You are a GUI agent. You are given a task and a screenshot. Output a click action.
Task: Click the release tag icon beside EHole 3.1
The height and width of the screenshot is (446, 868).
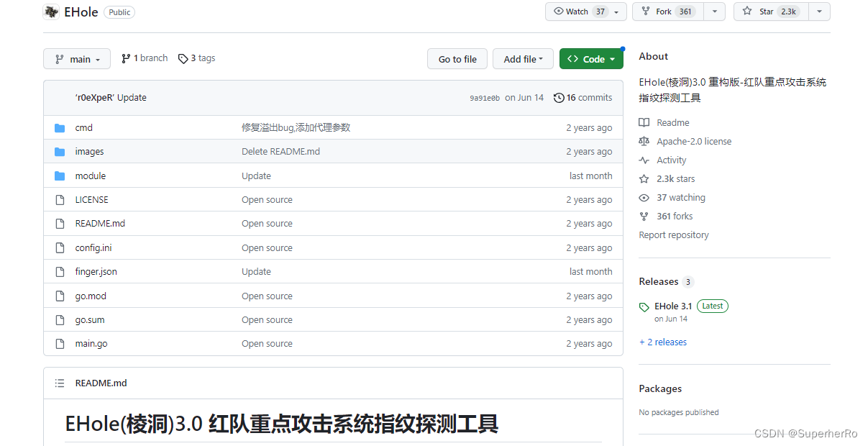click(644, 306)
